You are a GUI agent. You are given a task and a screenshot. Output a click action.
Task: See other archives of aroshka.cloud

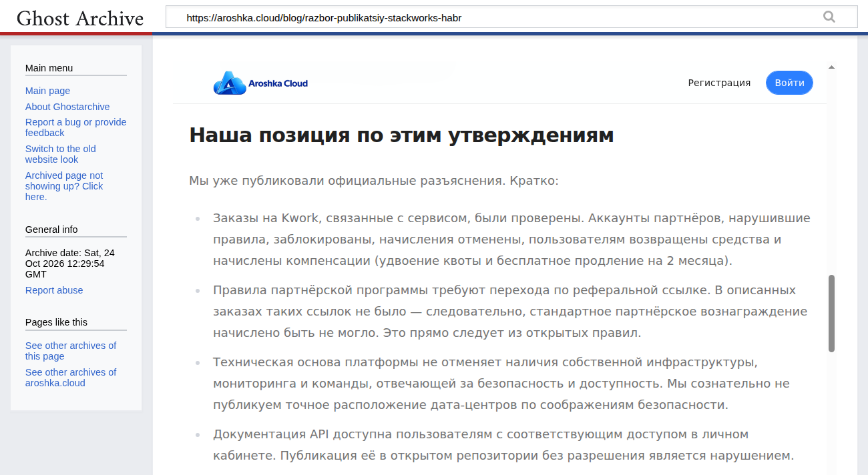pyautogui.click(x=71, y=378)
